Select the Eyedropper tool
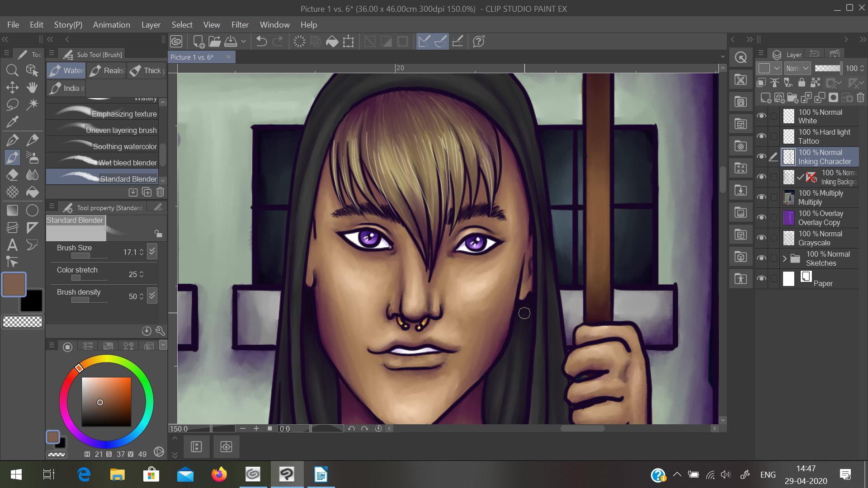 click(12, 122)
